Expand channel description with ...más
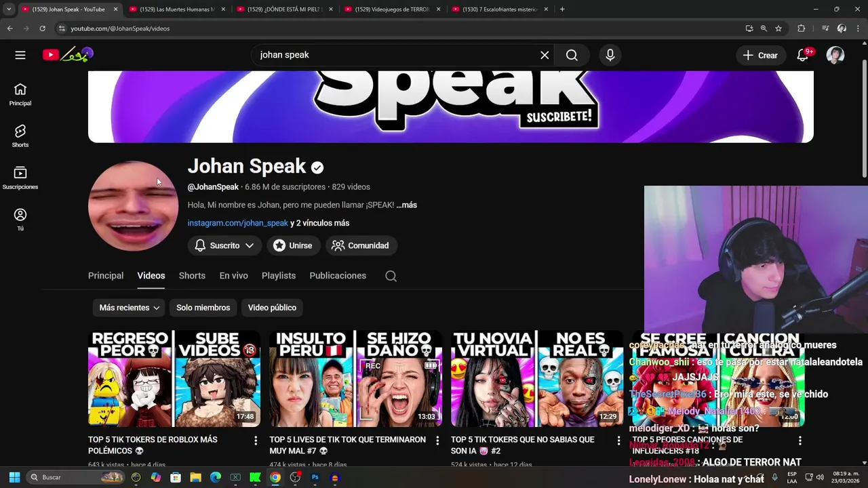The height and width of the screenshot is (488, 868). [406, 205]
